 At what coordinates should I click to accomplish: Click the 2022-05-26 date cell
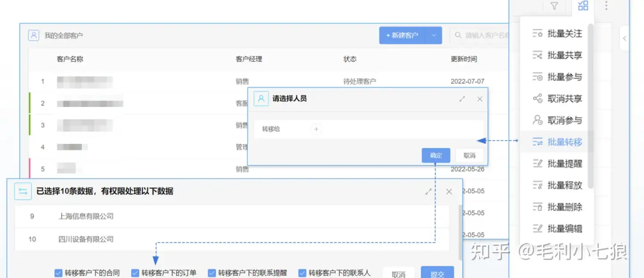467,169
